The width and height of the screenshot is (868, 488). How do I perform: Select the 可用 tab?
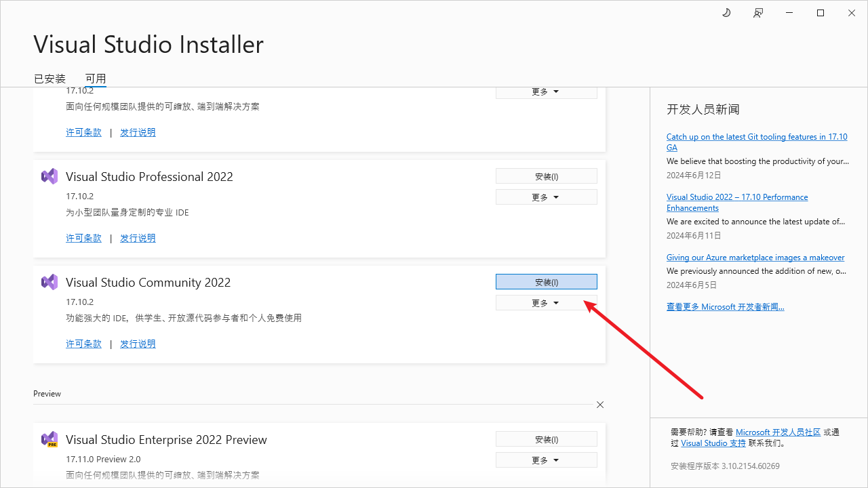tap(96, 79)
